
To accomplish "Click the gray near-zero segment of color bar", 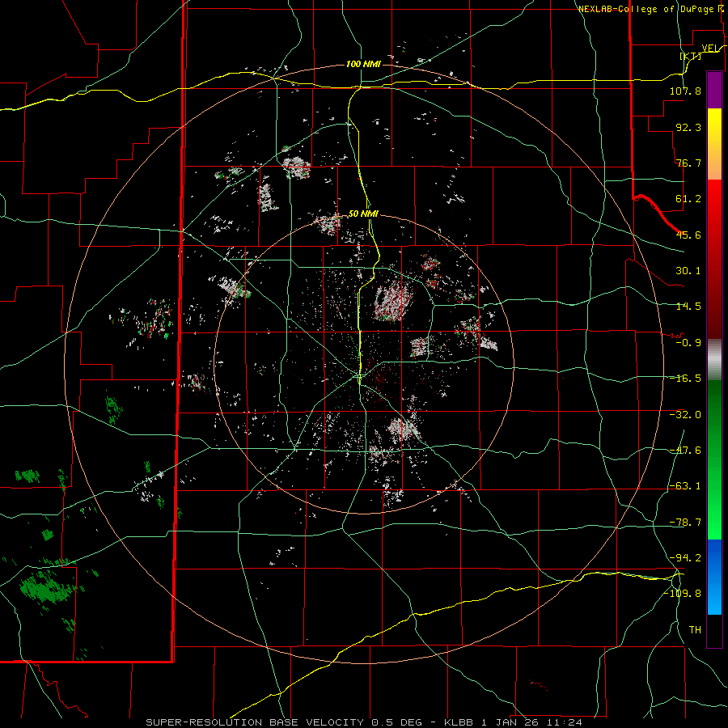I will coord(714,360).
